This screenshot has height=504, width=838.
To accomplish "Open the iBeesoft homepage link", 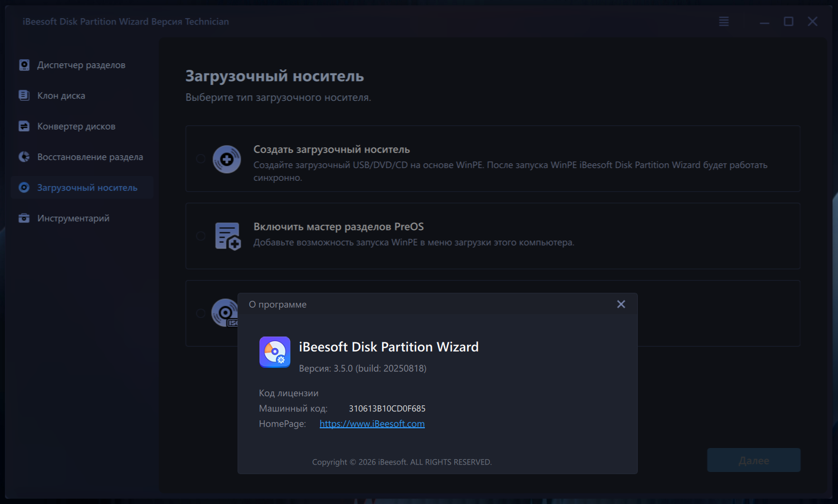I will coord(372,423).
